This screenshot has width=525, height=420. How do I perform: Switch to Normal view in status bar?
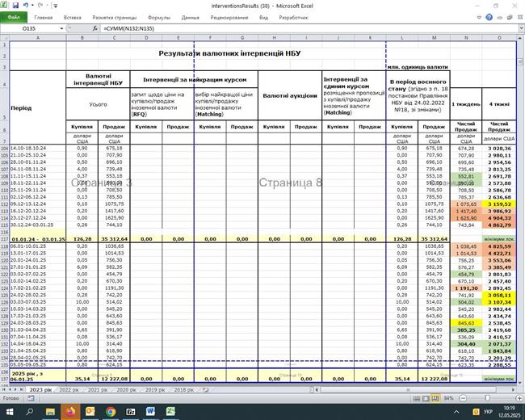click(x=417, y=398)
